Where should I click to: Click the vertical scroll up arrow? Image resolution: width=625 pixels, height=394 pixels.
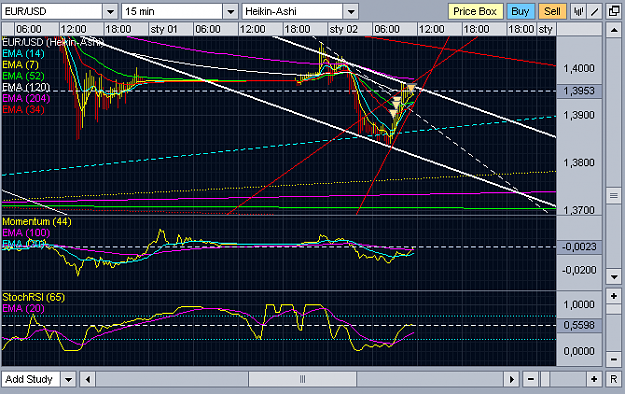tap(614, 30)
